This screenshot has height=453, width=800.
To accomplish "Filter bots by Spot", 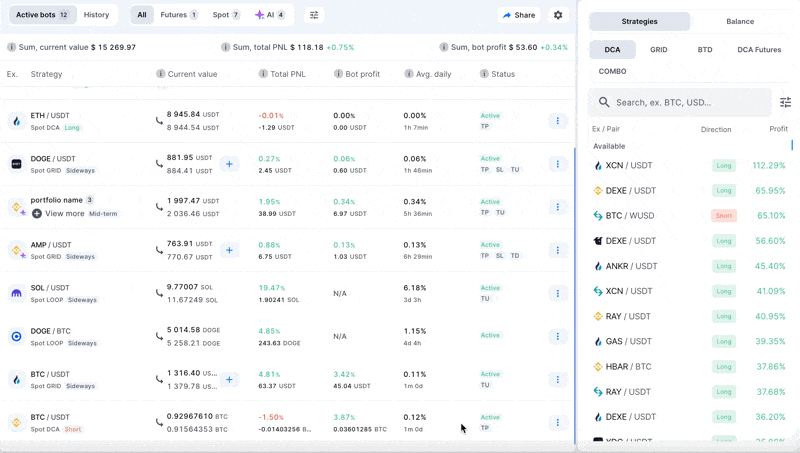I will point(226,15).
